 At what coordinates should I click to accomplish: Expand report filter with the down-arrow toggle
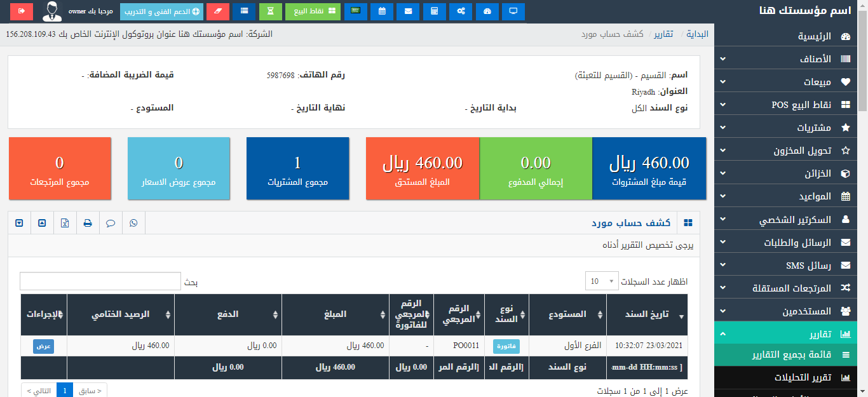pyautogui.click(x=19, y=223)
